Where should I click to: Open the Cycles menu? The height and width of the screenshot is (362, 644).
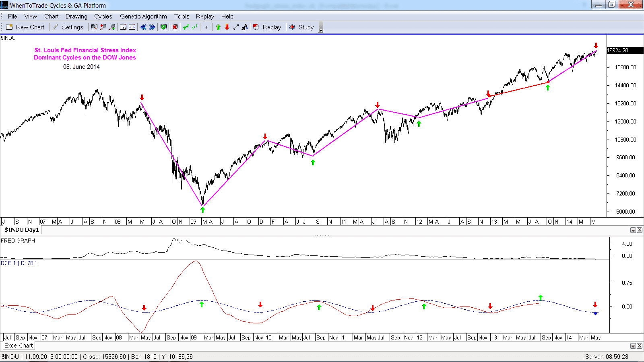(x=103, y=16)
